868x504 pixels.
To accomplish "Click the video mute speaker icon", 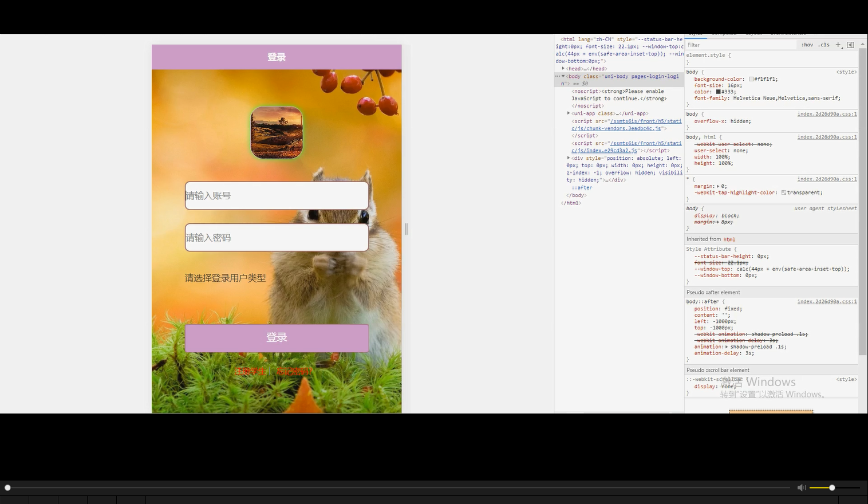I will (801, 487).
